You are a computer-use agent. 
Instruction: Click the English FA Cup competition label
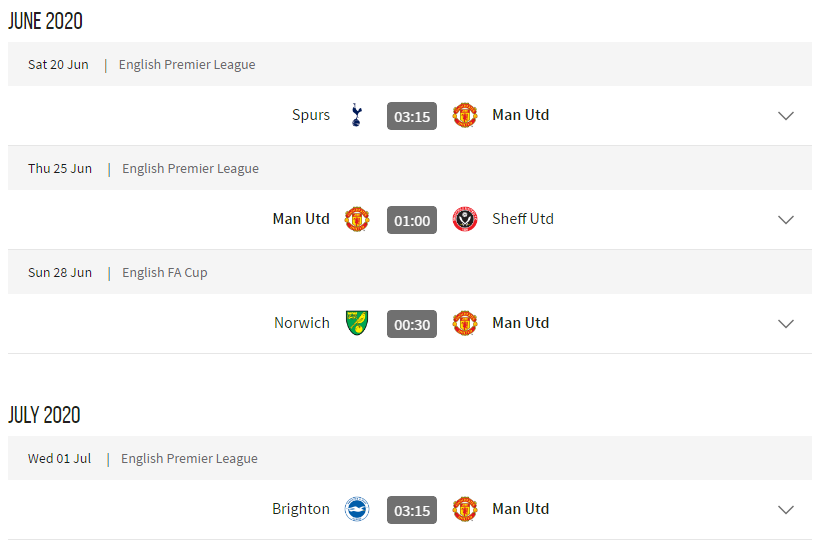[165, 273]
